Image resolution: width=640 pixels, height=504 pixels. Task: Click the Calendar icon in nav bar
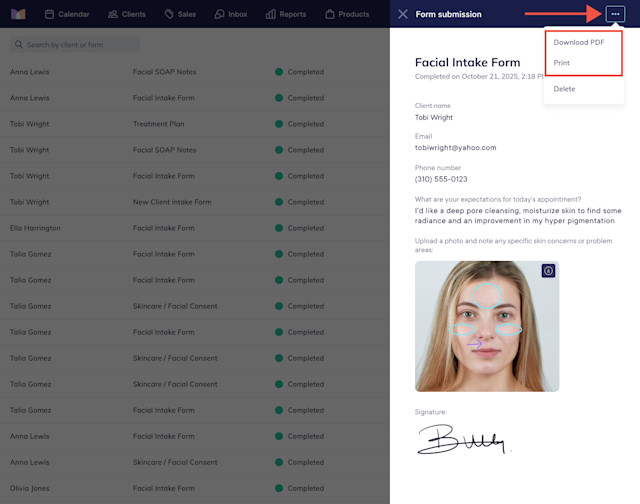click(49, 14)
